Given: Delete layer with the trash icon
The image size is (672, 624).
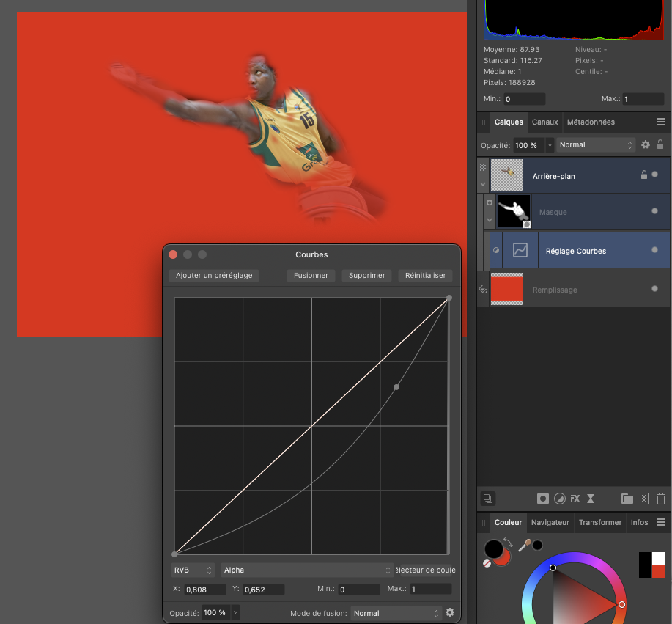Looking at the screenshot, I should pos(661,499).
